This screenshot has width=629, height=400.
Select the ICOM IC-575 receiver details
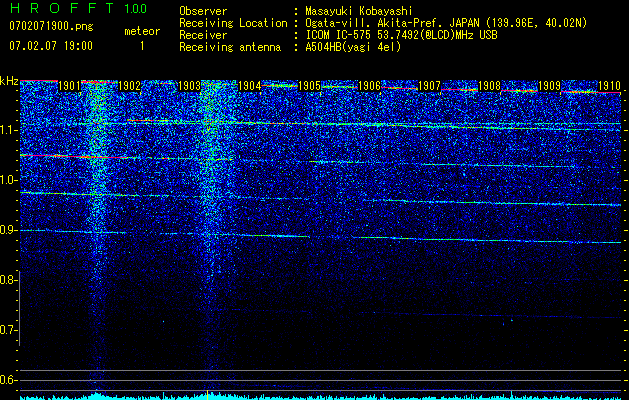pyautogui.click(x=401, y=35)
